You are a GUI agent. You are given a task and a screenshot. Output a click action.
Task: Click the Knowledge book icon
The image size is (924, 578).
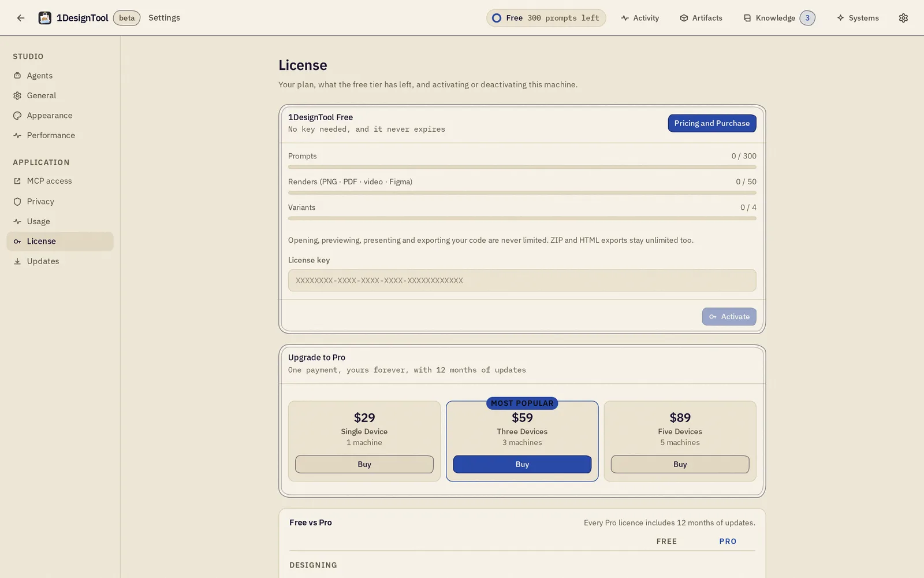747,18
